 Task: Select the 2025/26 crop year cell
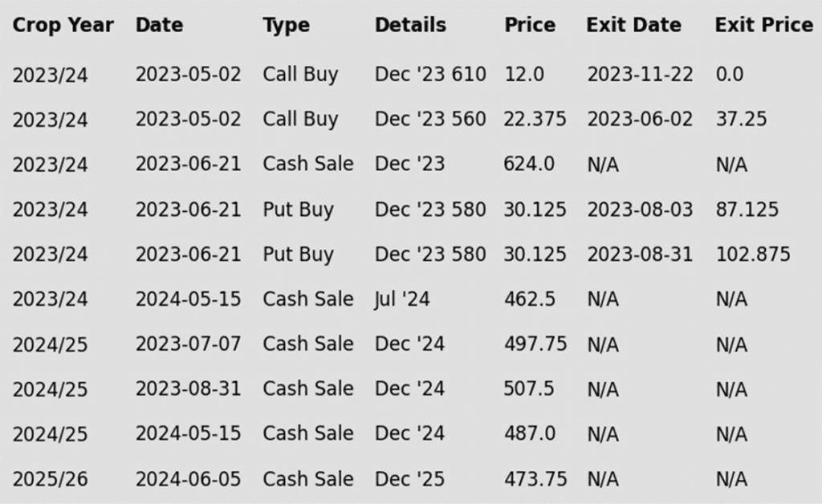51,479
